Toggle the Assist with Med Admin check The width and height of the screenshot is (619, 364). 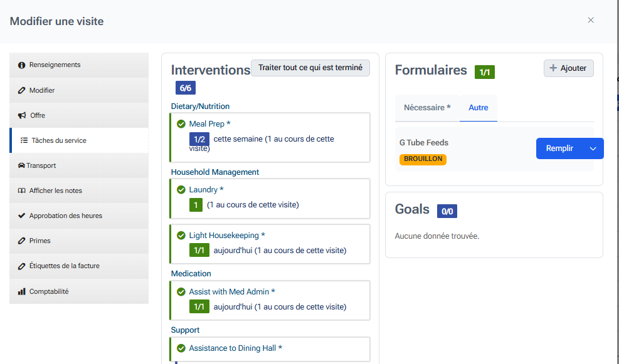click(181, 292)
